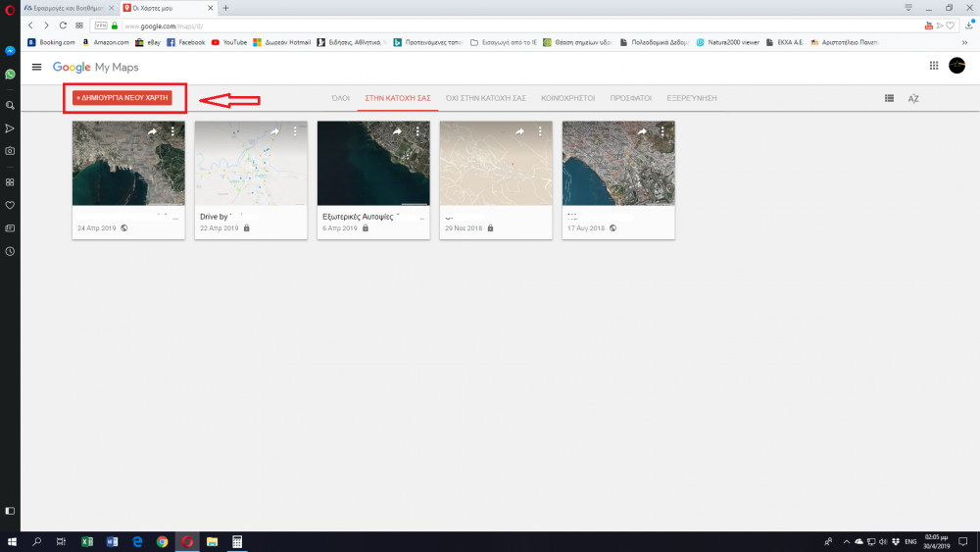
Task: Open the Google My Maps hamburger menu
Action: [37, 67]
